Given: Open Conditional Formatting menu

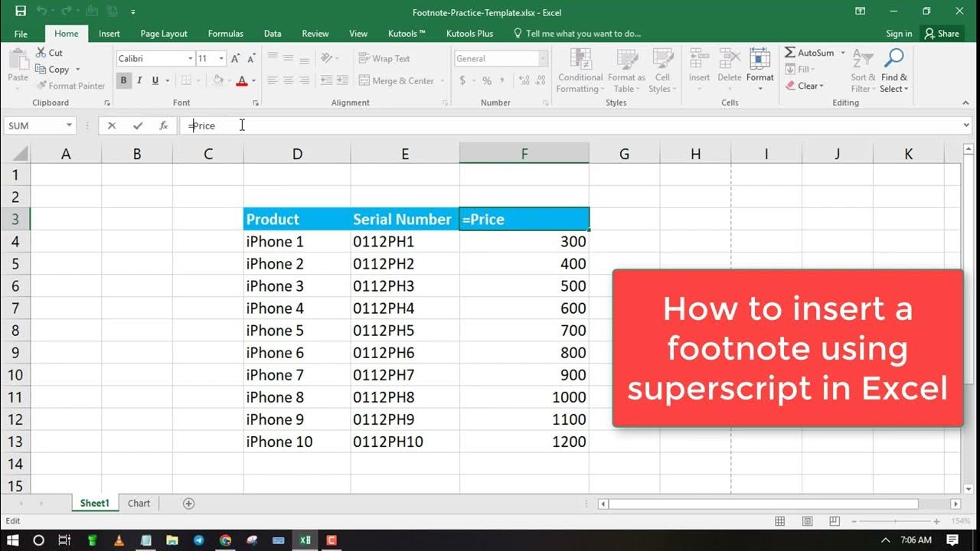Looking at the screenshot, I should click(x=580, y=70).
